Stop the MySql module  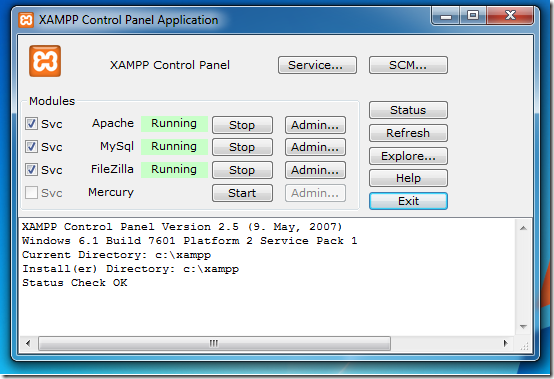[x=242, y=147]
